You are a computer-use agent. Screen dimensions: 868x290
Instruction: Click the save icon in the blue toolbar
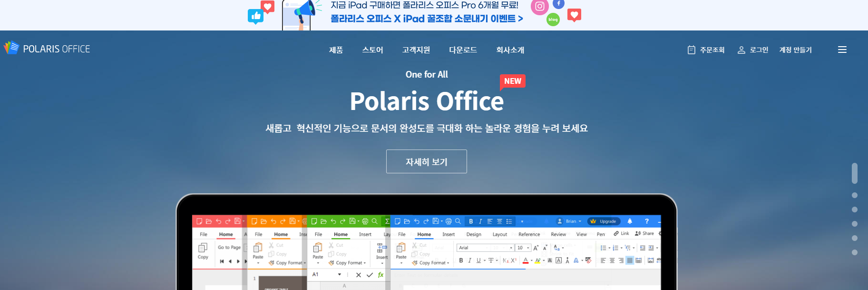tap(435, 221)
